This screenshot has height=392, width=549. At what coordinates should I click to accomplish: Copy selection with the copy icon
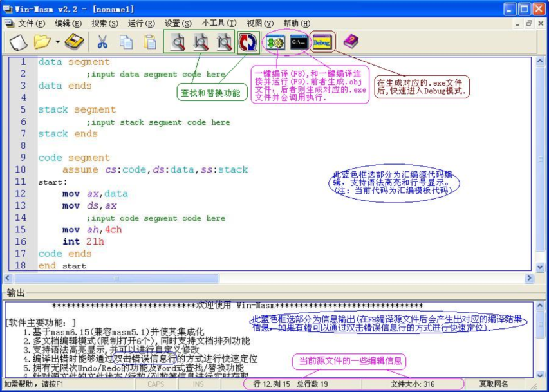(126, 42)
